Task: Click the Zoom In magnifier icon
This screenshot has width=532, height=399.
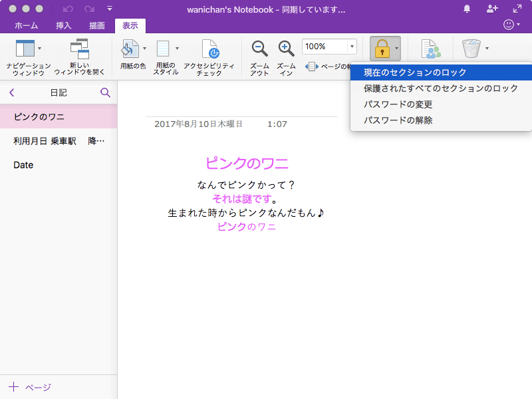Action: (x=286, y=48)
